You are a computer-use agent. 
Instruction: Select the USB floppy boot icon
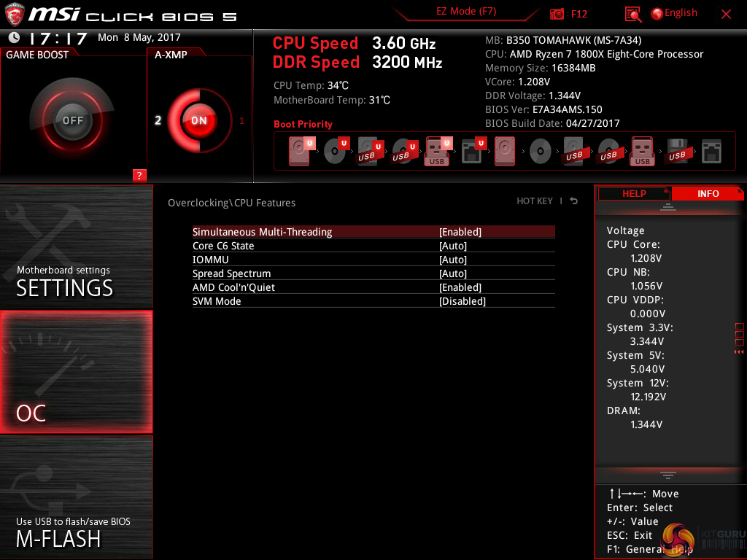coord(678,151)
